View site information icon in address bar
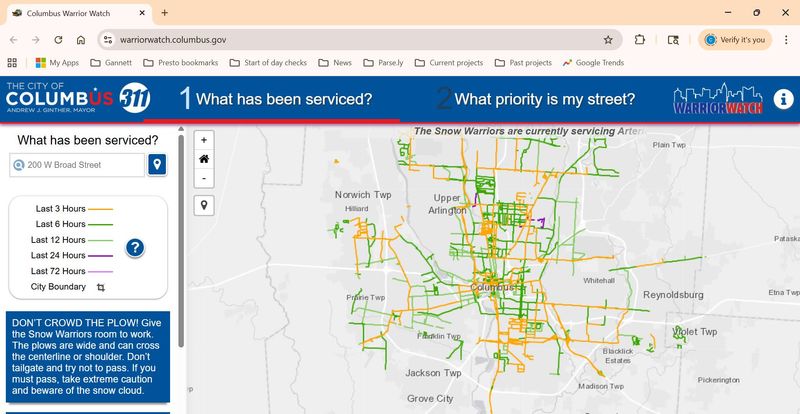 coord(107,40)
